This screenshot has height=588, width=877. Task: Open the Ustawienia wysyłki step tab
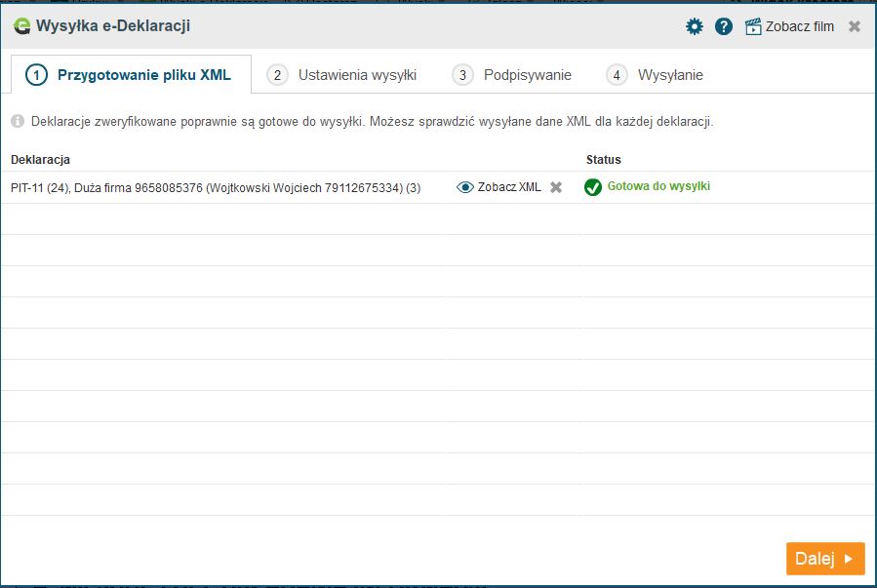click(341, 75)
